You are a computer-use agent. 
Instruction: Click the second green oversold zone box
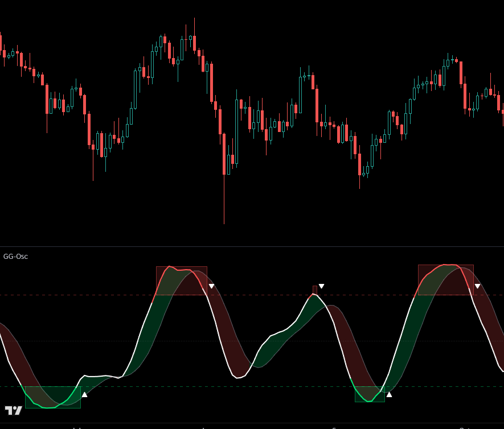pos(370,394)
